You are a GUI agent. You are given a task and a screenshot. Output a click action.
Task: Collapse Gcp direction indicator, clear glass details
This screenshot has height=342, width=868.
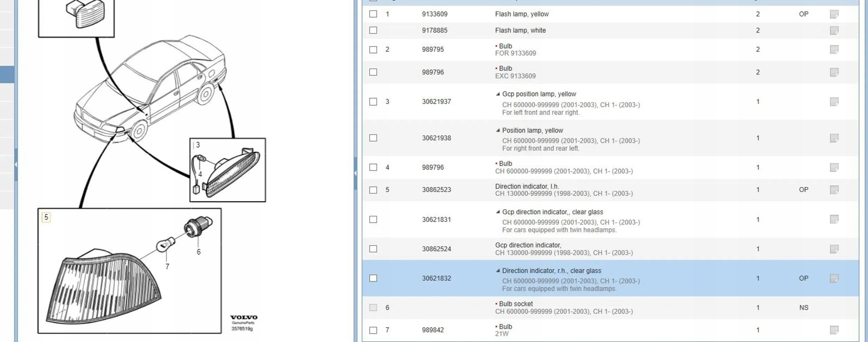point(498,212)
